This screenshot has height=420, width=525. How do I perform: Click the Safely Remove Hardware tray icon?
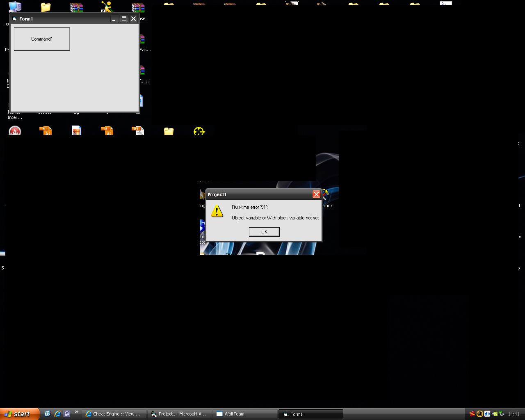tap(501, 414)
